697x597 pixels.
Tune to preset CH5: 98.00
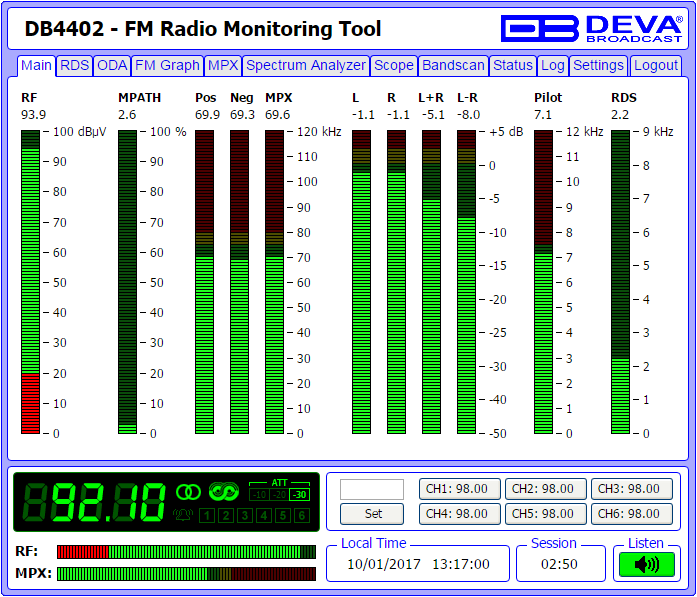(x=545, y=514)
